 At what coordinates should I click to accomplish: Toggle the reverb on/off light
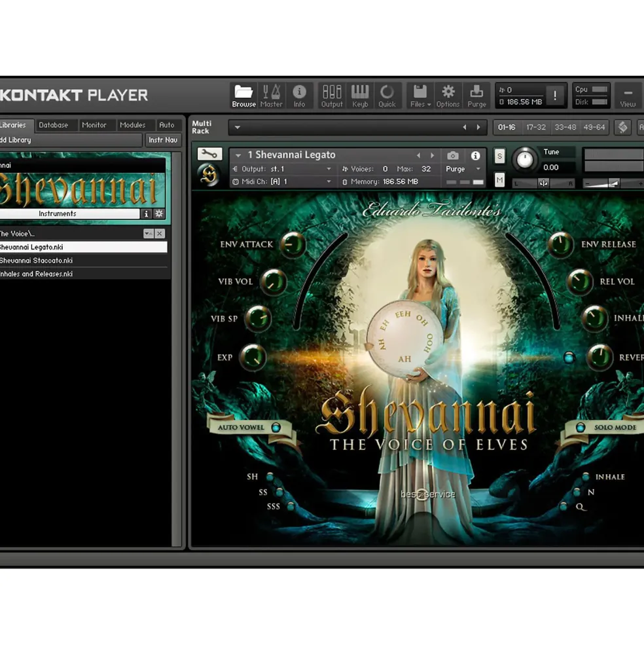tap(569, 358)
